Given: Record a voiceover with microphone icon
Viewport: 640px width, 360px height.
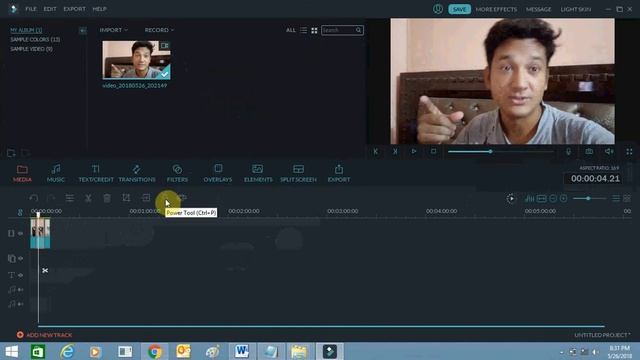Looking at the screenshot, I should (568, 151).
